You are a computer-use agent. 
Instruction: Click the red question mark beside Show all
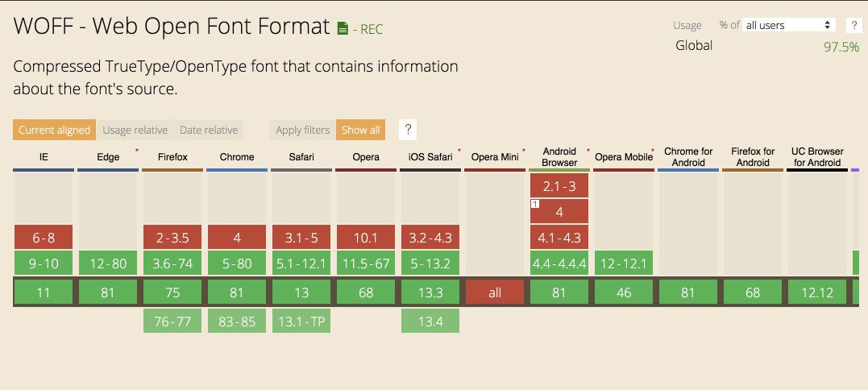point(408,130)
